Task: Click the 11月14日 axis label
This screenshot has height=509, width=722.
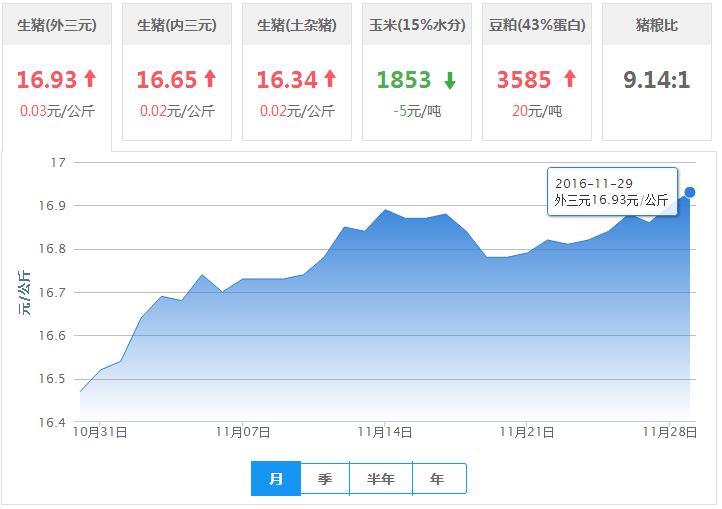Action: click(385, 432)
